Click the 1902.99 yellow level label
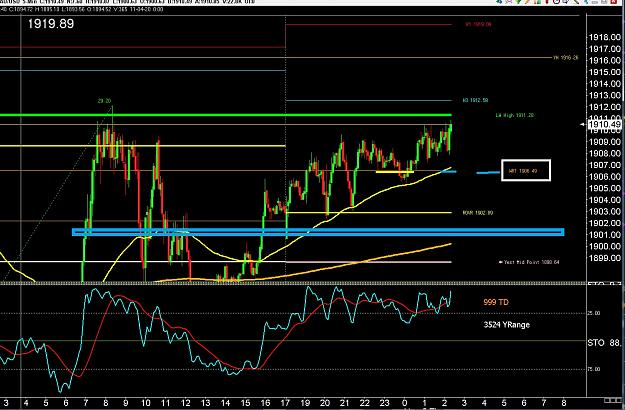 478,213
